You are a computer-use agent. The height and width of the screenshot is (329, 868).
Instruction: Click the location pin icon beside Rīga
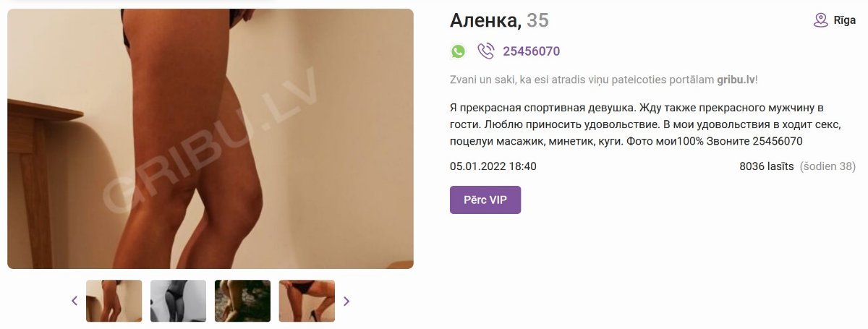coord(820,20)
